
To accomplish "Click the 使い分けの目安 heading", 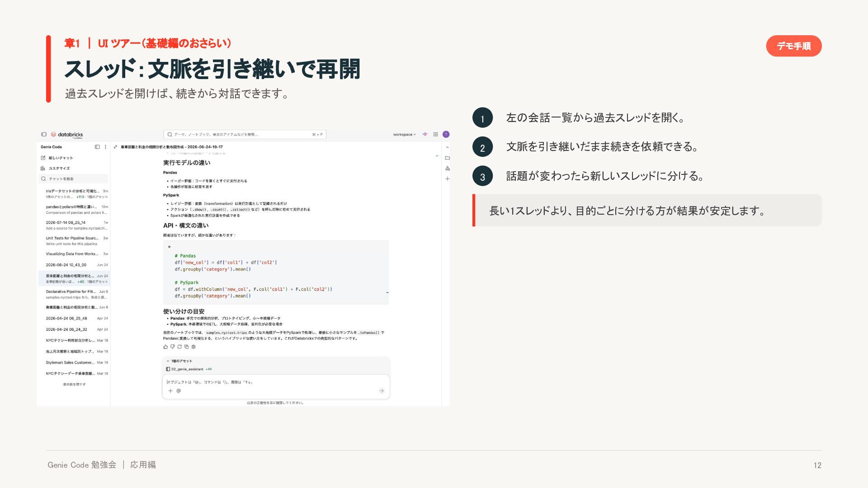I will (184, 311).
